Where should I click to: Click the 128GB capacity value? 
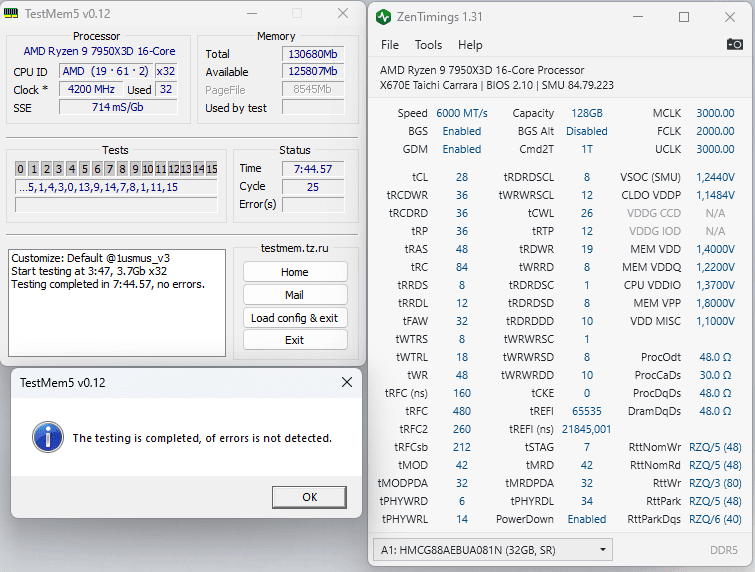(586, 113)
